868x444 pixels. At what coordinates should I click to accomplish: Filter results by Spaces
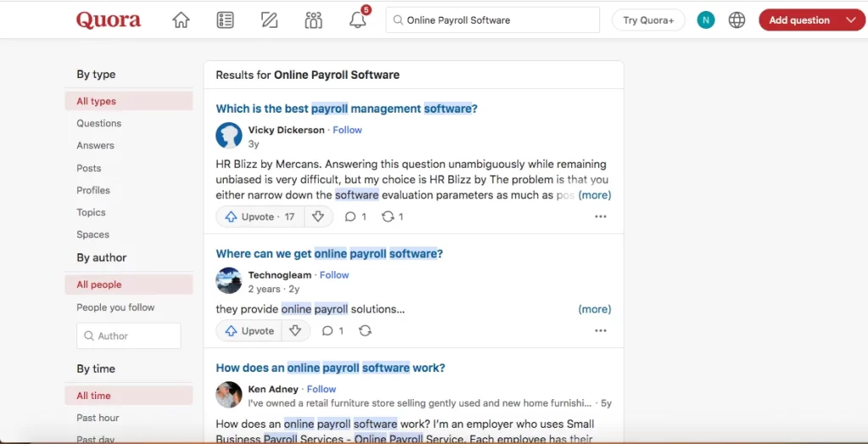pos(92,235)
